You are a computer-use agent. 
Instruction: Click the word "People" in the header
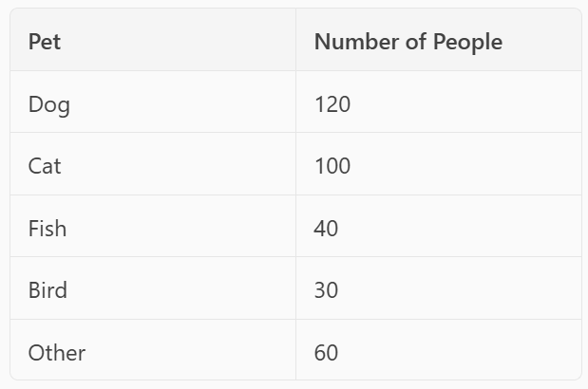pyautogui.click(x=467, y=42)
